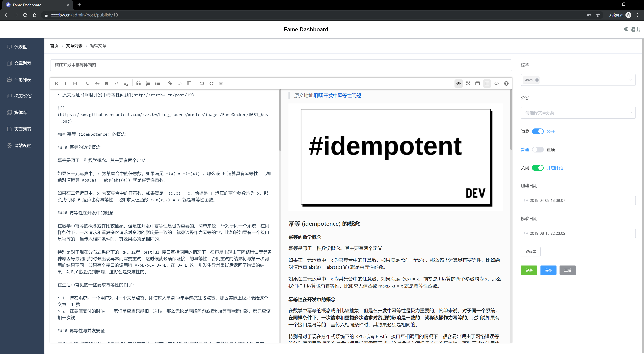
Task: Click the undo icon in toolbar
Action: coord(202,83)
